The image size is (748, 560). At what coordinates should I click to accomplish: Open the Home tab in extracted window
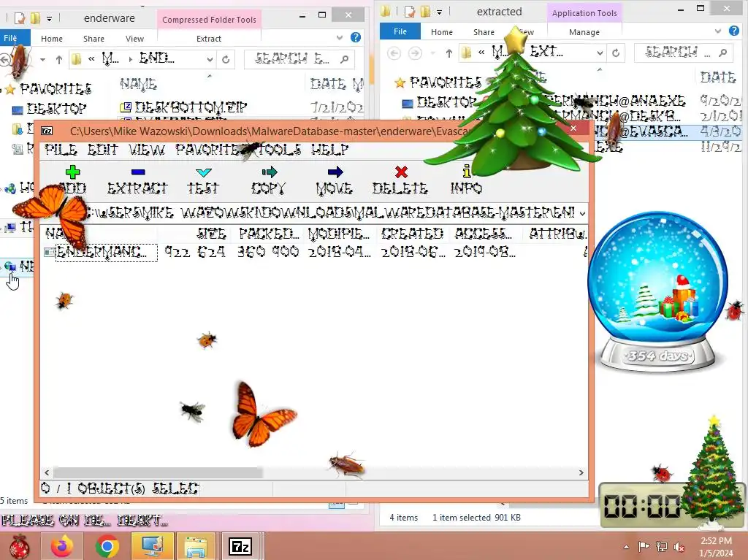pyautogui.click(x=442, y=32)
